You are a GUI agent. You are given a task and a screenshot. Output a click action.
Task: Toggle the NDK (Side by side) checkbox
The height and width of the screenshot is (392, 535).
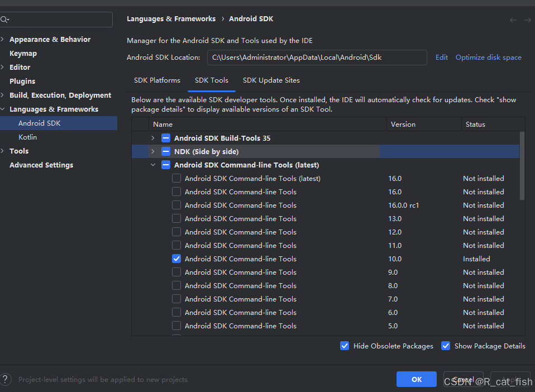click(166, 151)
